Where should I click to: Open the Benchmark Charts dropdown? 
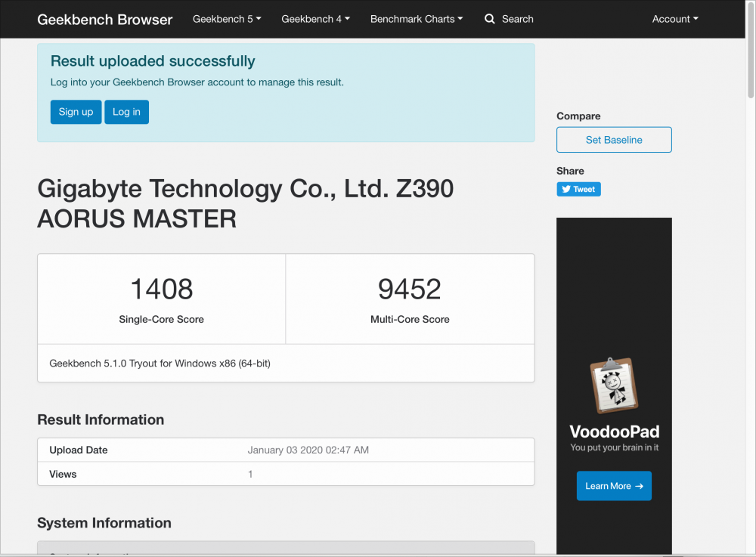[x=416, y=19]
